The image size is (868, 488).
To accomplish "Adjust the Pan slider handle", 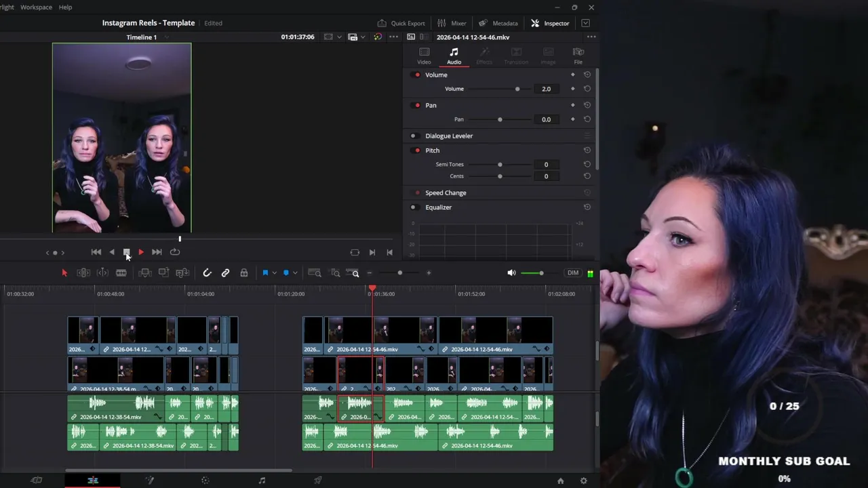I will pyautogui.click(x=500, y=119).
